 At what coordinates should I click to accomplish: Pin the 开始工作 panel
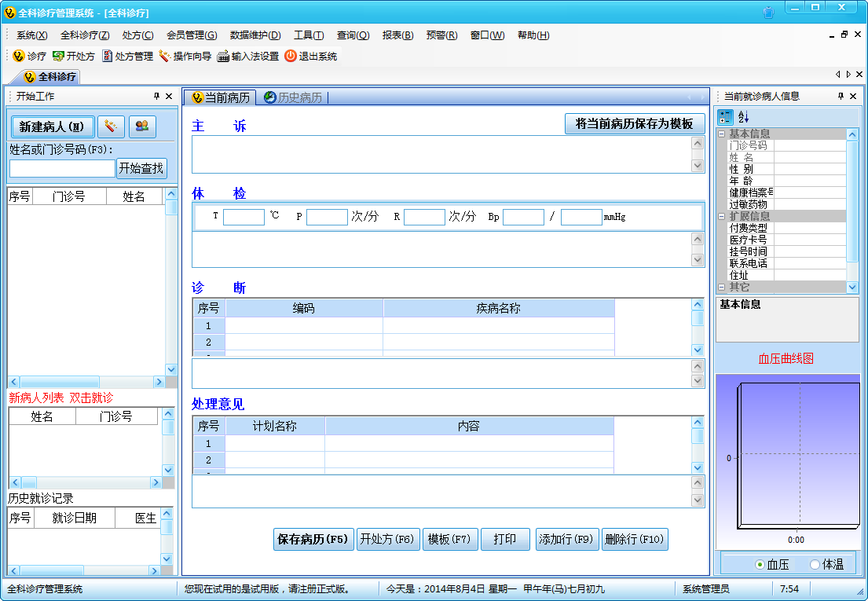[x=156, y=97]
